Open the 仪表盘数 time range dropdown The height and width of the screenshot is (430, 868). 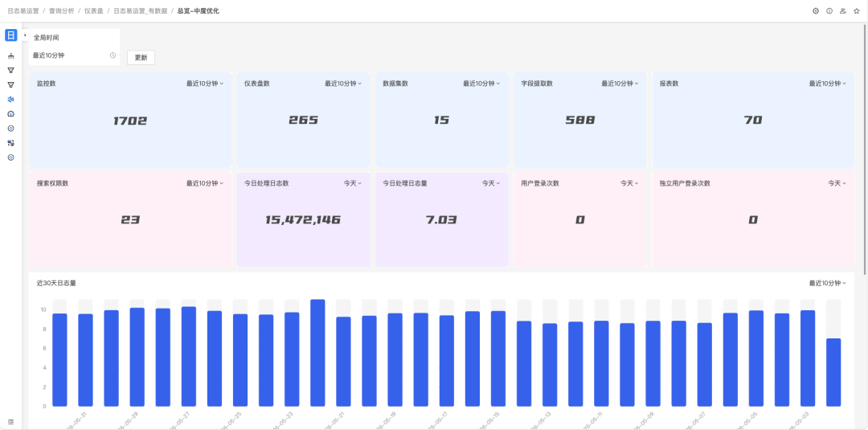[x=343, y=84]
